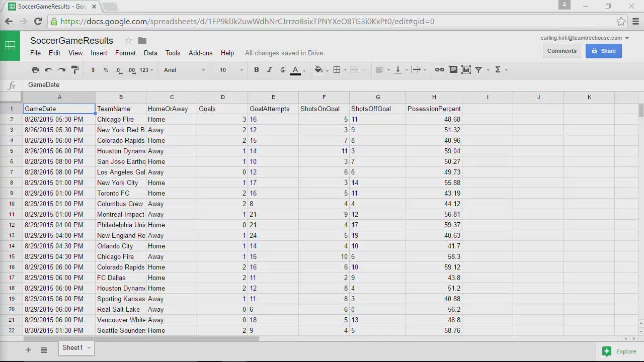This screenshot has height=362, width=644.
Task: Open the Format menu
Action: 125,53
